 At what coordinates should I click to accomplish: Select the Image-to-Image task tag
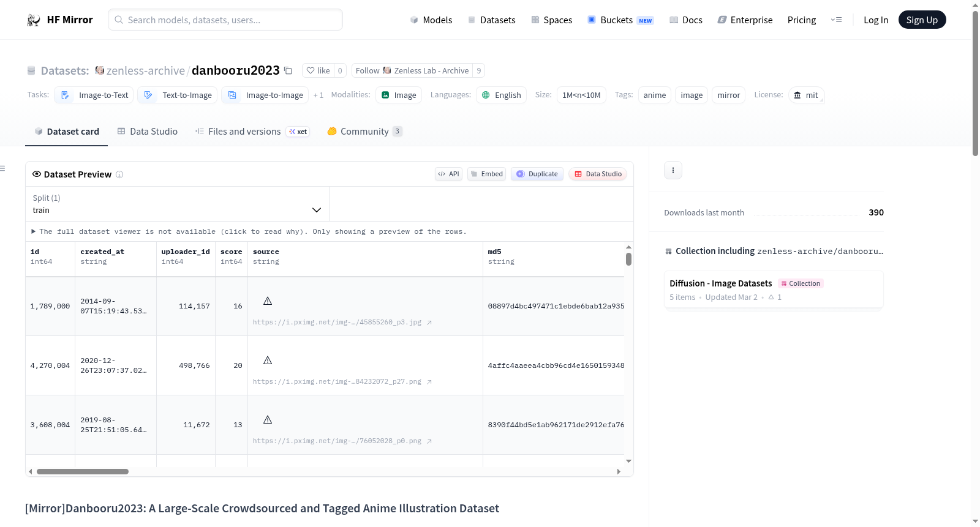pos(265,95)
